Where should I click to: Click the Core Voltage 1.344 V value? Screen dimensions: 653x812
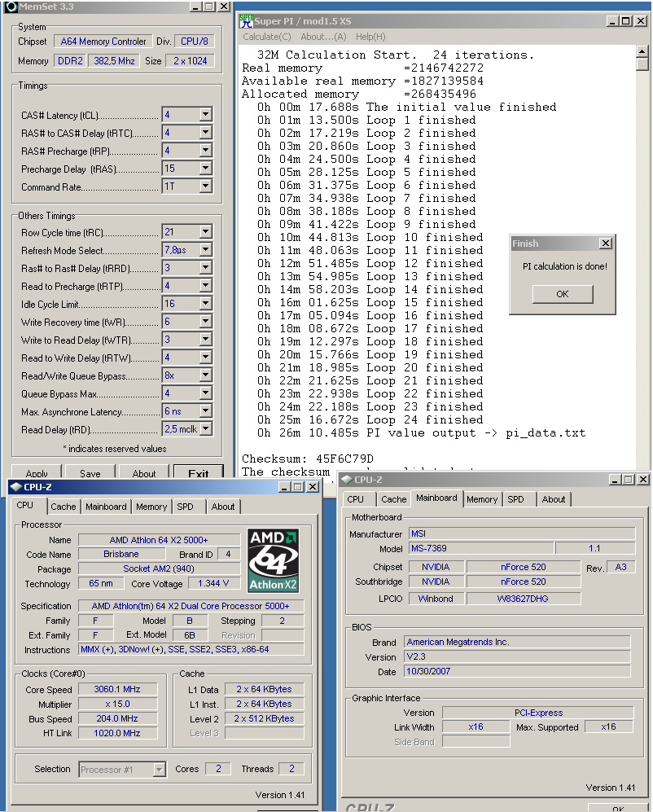[x=213, y=583]
